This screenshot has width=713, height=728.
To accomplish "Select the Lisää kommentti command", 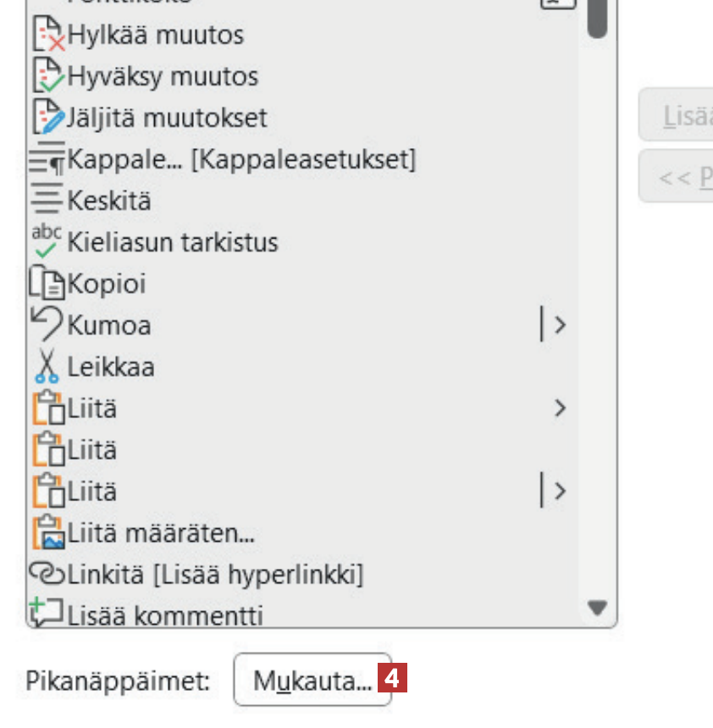I will tap(165, 614).
